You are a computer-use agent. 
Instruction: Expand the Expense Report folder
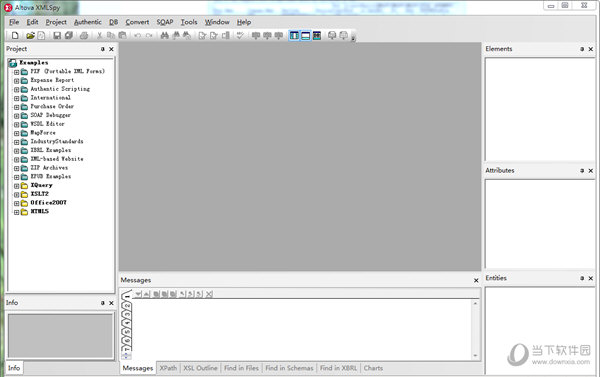(16, 81)
